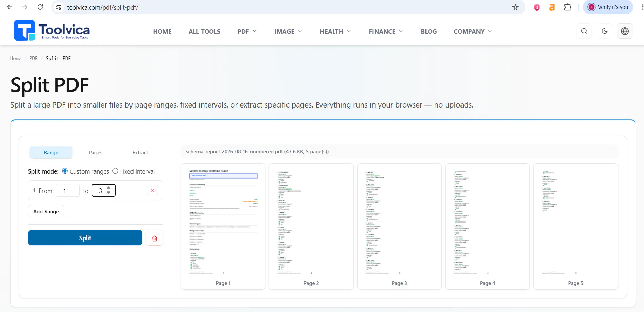Screen dimensions: 644x312
Task: Select the Page 5 thumbnail
Action: 576,227
